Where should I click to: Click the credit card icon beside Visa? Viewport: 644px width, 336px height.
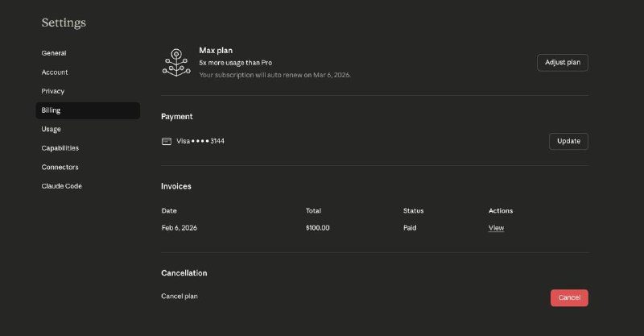pos(167,142)
